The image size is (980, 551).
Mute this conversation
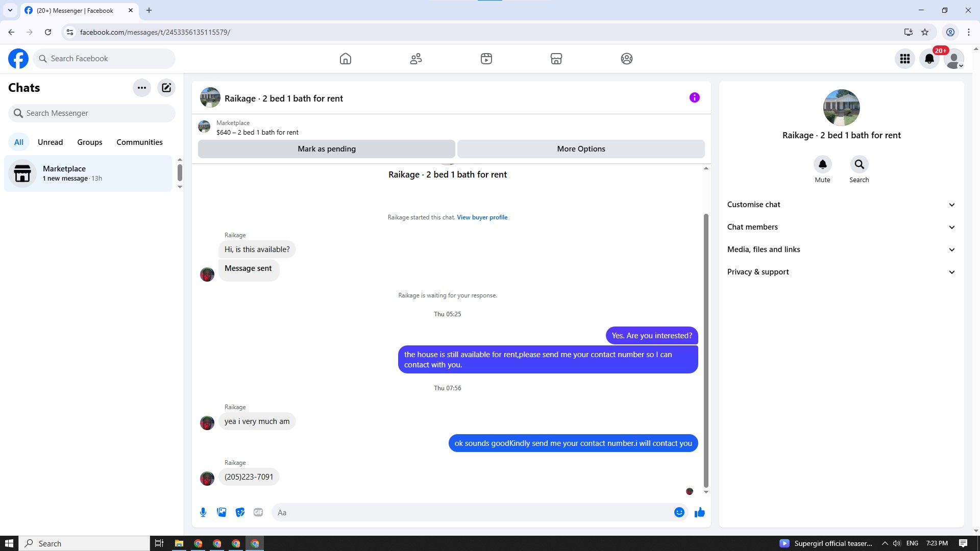[822, 165]
